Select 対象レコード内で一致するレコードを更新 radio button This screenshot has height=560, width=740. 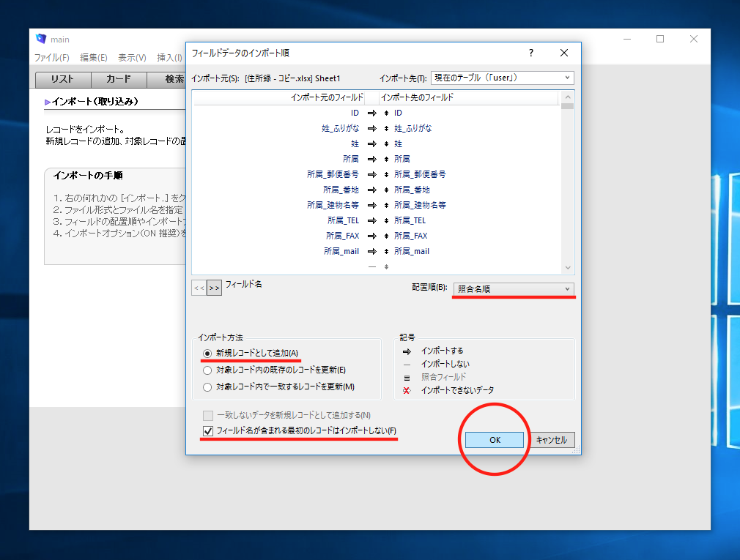(207, 387)
